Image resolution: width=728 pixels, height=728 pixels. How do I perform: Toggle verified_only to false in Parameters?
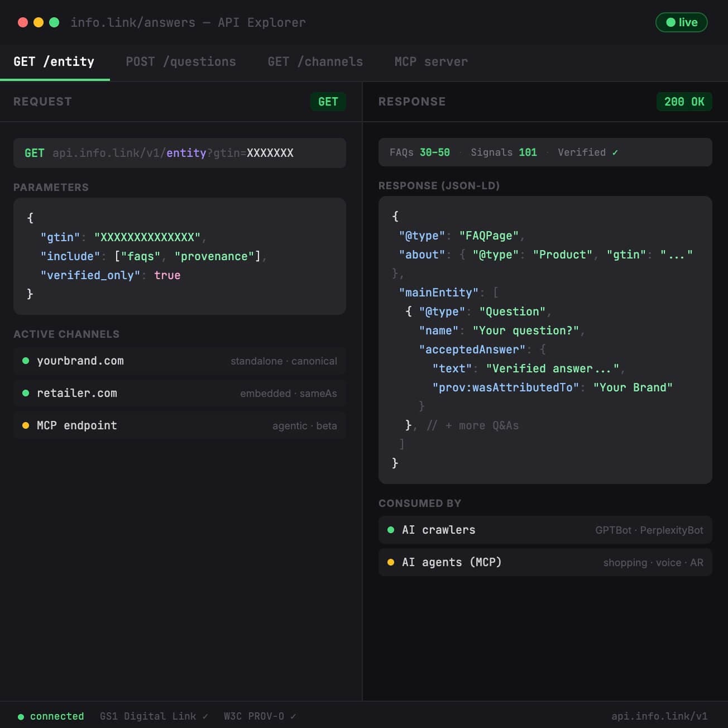(167, 275)
